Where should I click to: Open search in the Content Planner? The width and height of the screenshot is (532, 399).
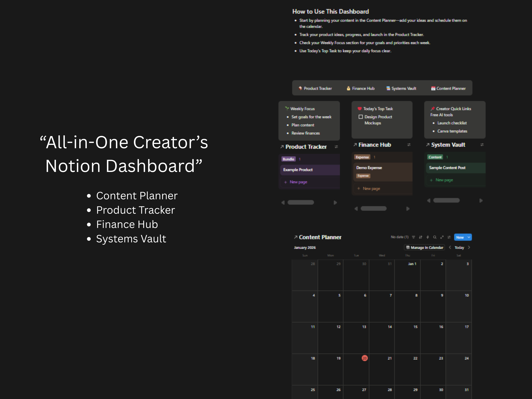click(x=435, y=237)
